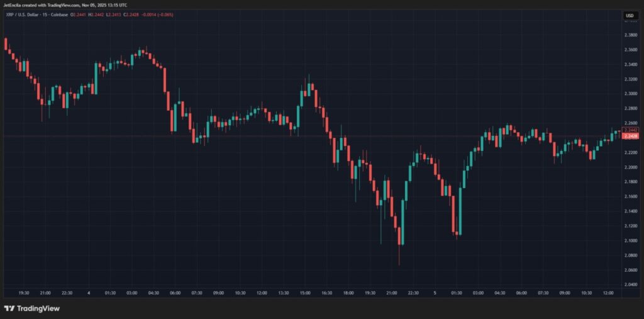Select the date 4 marker on time axis
Screen dimensions: 644x319
pos(88,293)
